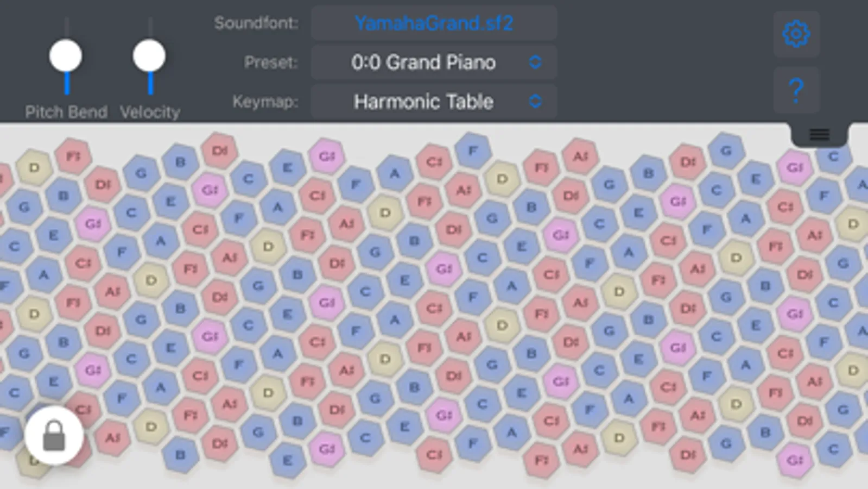Image resolution: width=868 pixels, height=489 pixels.
Task: Open settings with the gear icon
Action: point(796,34)
